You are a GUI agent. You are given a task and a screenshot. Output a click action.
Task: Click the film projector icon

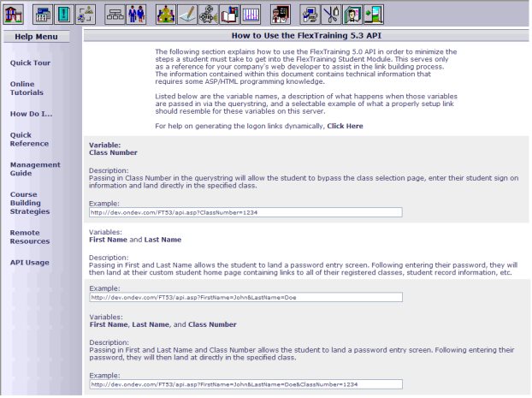coord(209,15)
